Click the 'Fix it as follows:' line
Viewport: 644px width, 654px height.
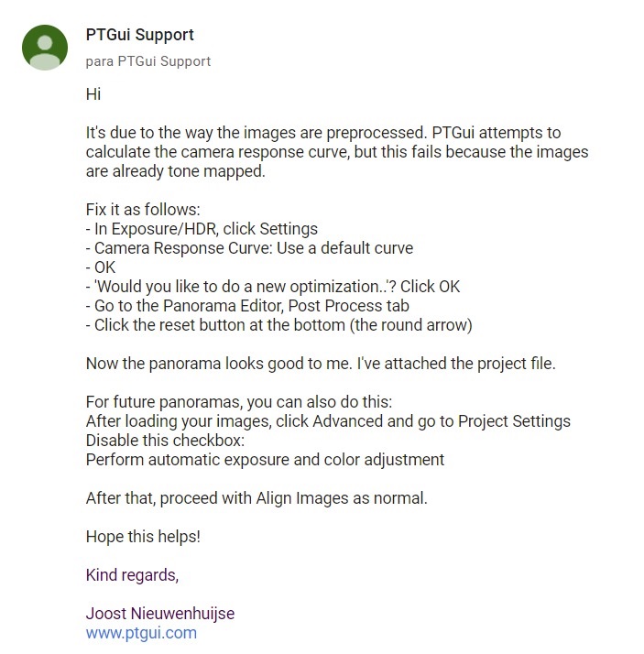(x=143, y=210)
